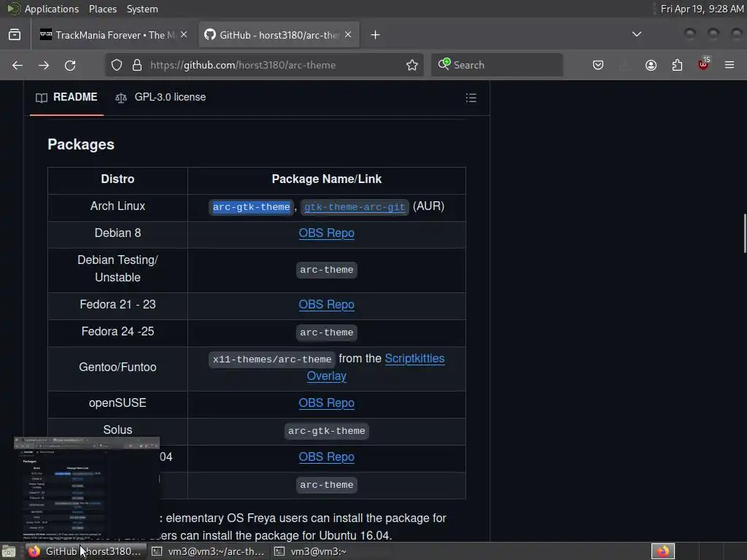The height and width of the screenshot is (560, 747).
Task: Close the TrackMania Forever tab
Action: click(184, 35)
